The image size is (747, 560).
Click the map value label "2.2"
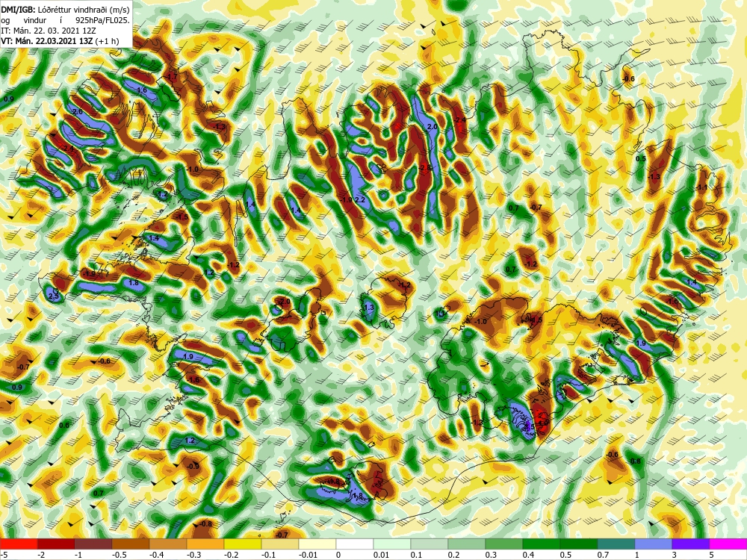360,200
